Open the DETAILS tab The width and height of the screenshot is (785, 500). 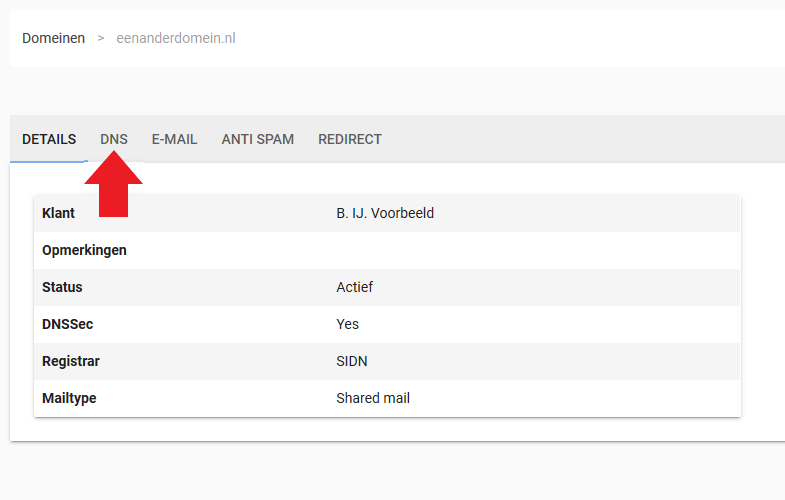pos(49,139)
